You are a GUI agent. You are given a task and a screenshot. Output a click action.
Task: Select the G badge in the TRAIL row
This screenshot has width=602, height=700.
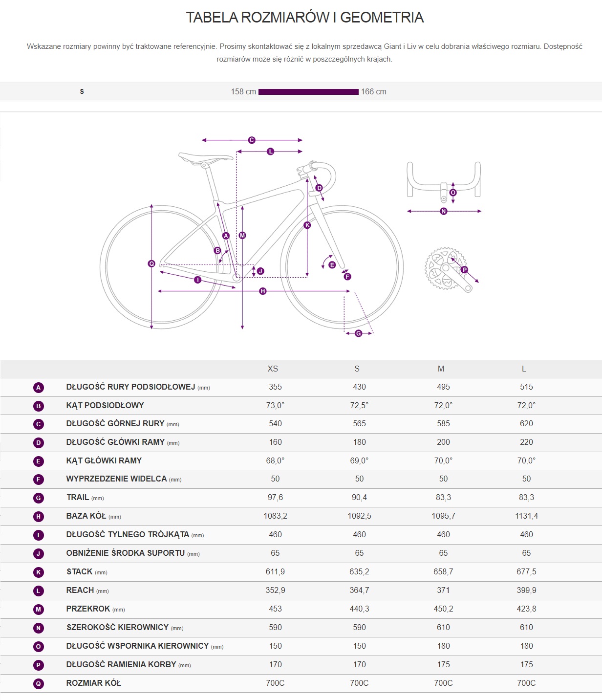[39, 498]
